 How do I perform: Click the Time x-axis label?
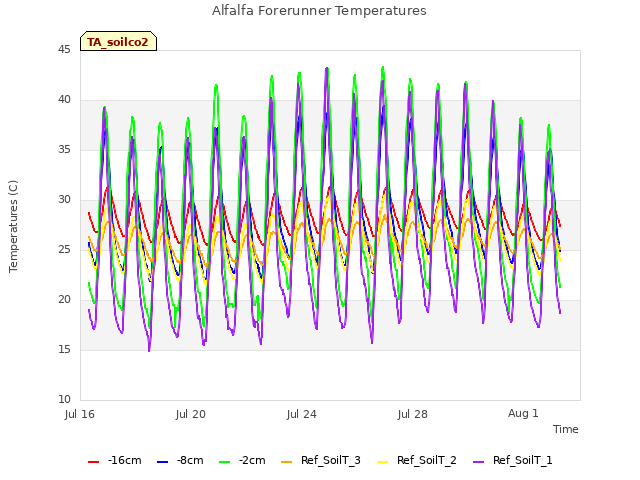[x=566, y=429]
